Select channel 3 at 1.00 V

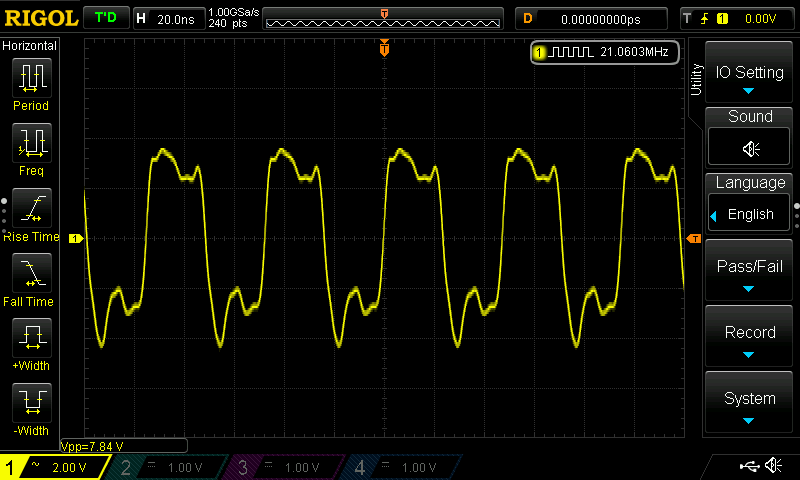283,467
